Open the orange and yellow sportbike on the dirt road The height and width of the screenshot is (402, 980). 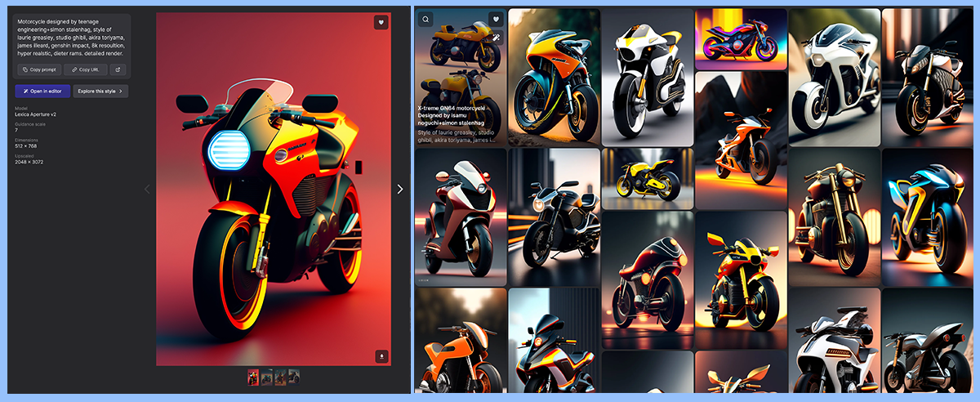point(554,78)
